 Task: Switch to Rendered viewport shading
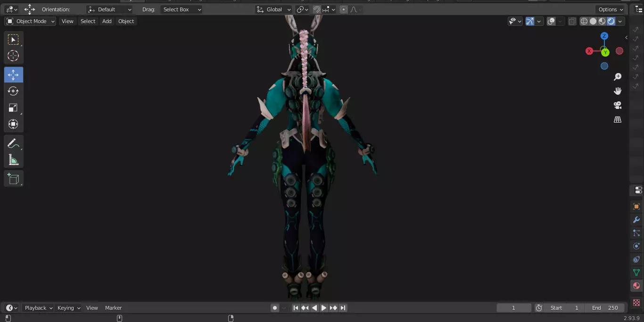click(x=611, y=21)
